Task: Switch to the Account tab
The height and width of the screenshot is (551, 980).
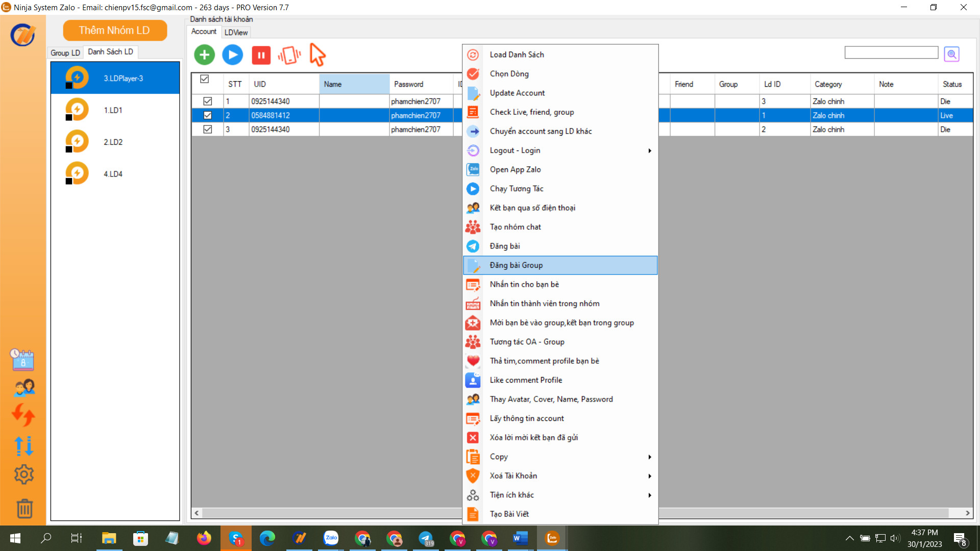Action: (x=204, y=31)
